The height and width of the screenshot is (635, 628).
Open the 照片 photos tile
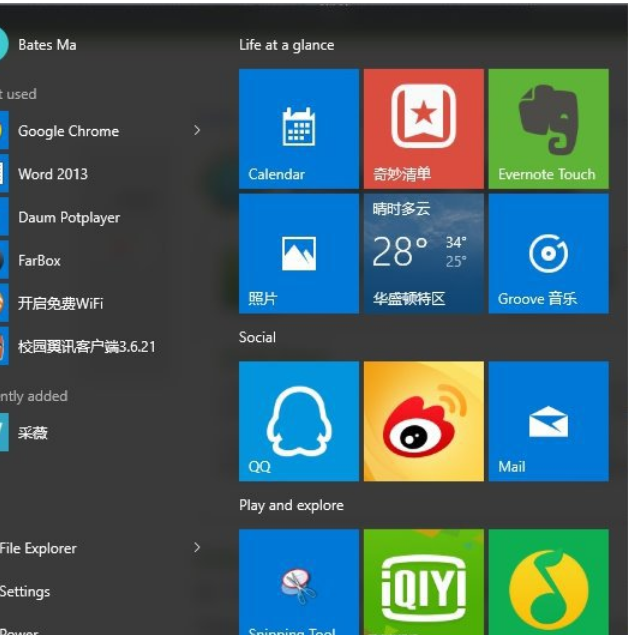[299, 254]
